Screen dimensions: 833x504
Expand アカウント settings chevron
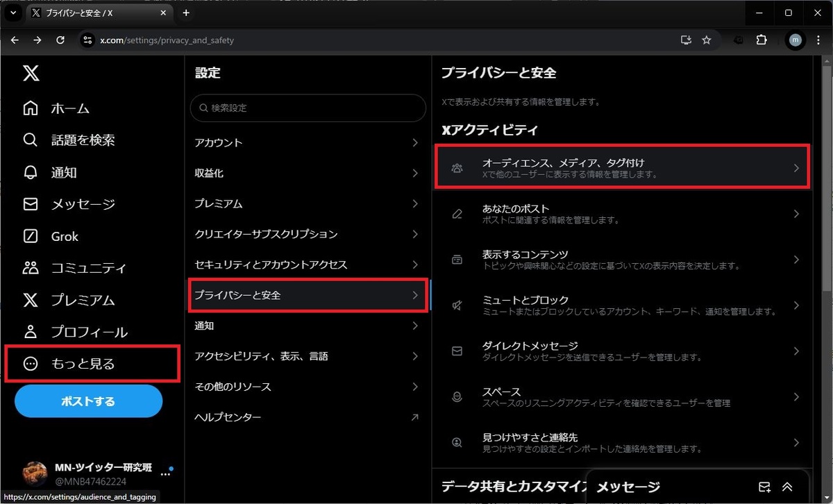point(415,142)
